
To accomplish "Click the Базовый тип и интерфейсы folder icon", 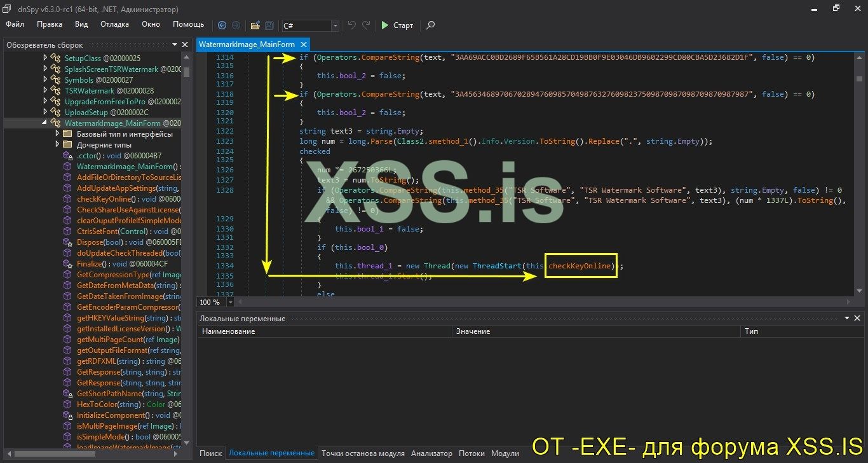I will pos(67,134).
